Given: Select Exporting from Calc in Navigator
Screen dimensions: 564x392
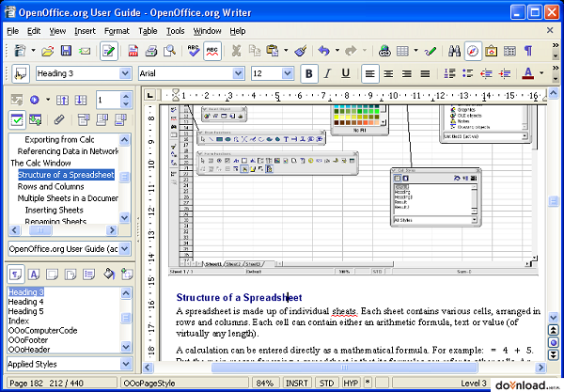Looking at the screenshot, I should click(x=60, y=139).
